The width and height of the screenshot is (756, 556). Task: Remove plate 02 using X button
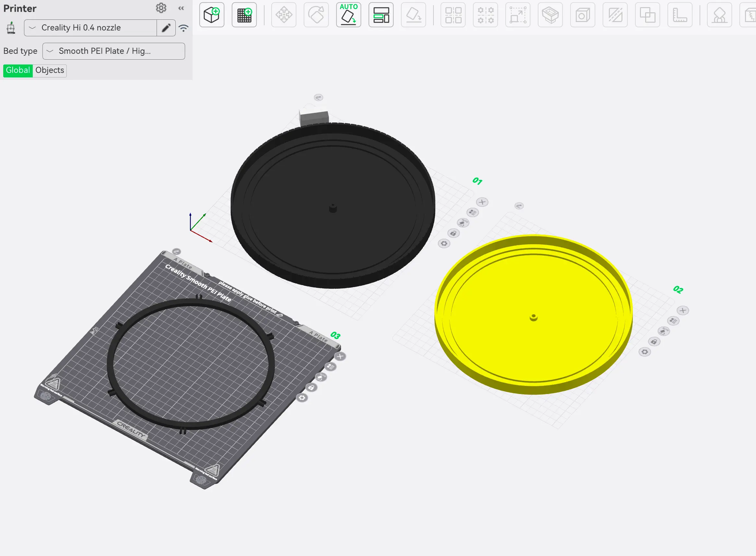pyautogui.click(x=683, y=310)
